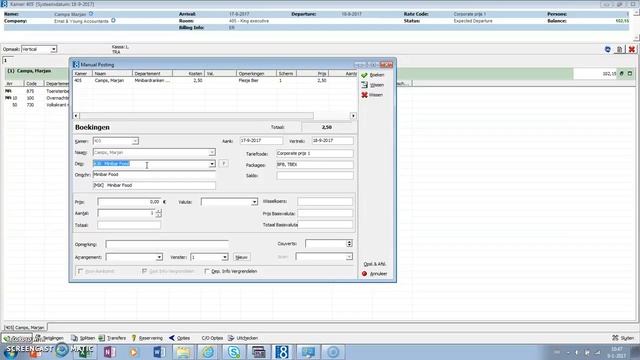Click the Boekingen toolbar item at bottom
This screenshot has width=640, height=360.
(17, 338)
